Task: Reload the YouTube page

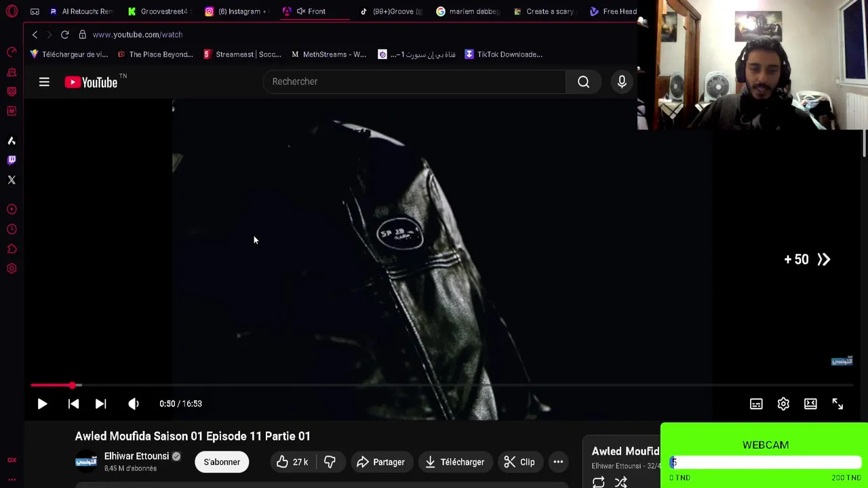Action: point(64,35)
